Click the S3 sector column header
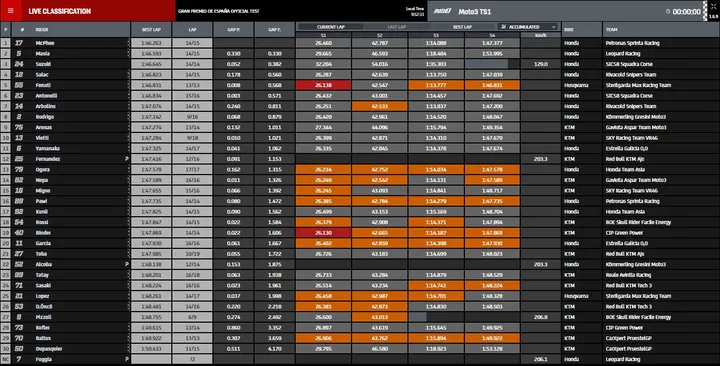Image resolution: width=720 pixels, height=366 pixels. click(x=436, y=35)
